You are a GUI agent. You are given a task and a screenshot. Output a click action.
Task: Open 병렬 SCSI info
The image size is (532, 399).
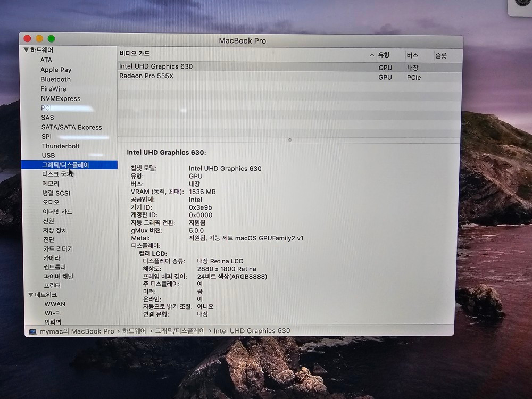coord(56,193)
